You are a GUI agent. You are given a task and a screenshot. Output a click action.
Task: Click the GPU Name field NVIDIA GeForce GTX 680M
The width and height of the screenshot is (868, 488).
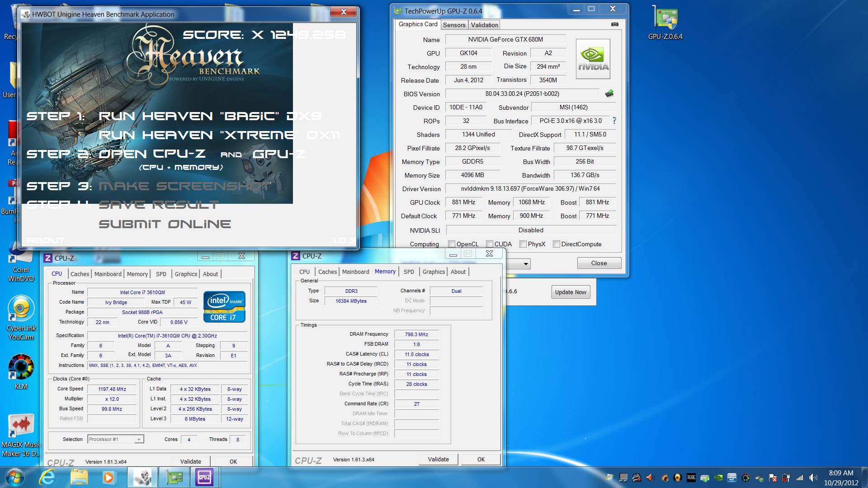[505, 39]
